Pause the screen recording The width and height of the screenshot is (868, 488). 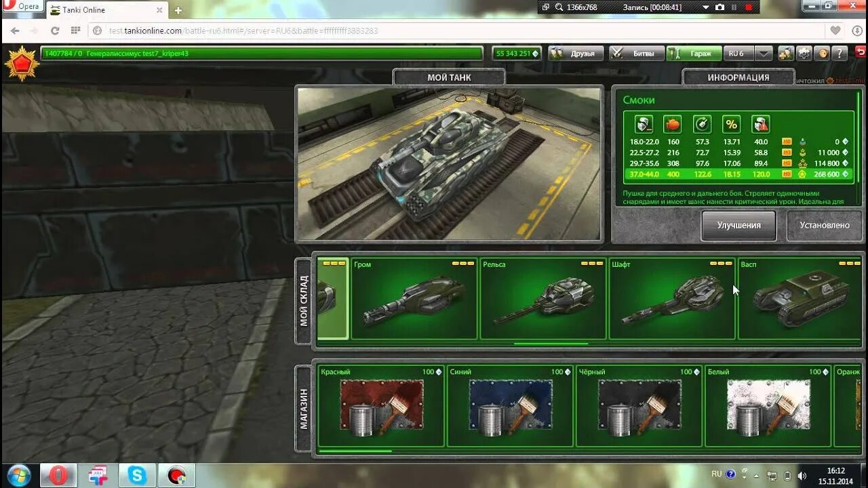734,7
